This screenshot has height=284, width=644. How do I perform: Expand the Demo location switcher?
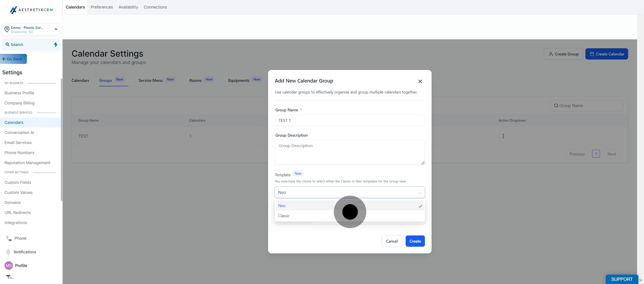tap(56, 29)
